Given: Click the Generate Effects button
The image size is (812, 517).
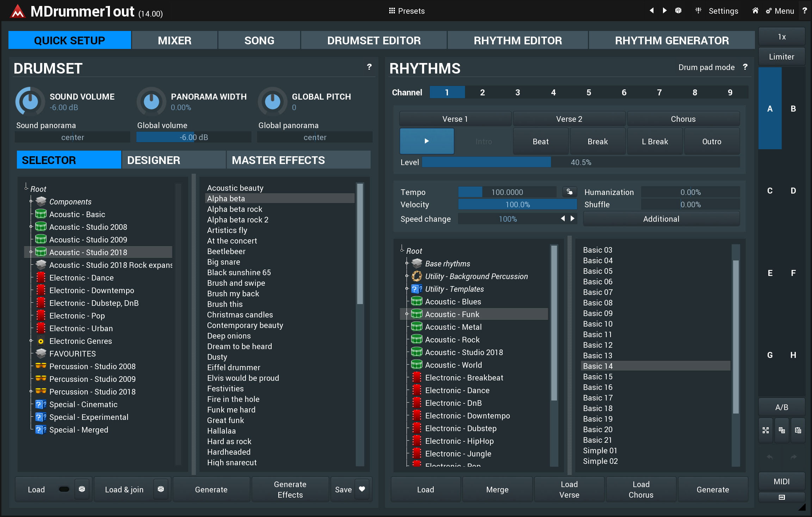Looking at the screenshot, I should [x=290, y=489].
